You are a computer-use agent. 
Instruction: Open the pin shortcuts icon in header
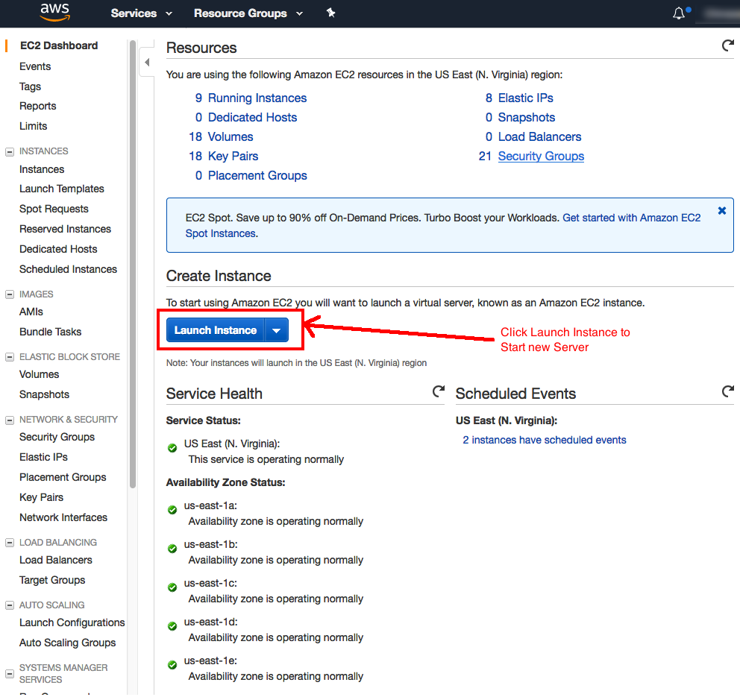pos(330,13)
